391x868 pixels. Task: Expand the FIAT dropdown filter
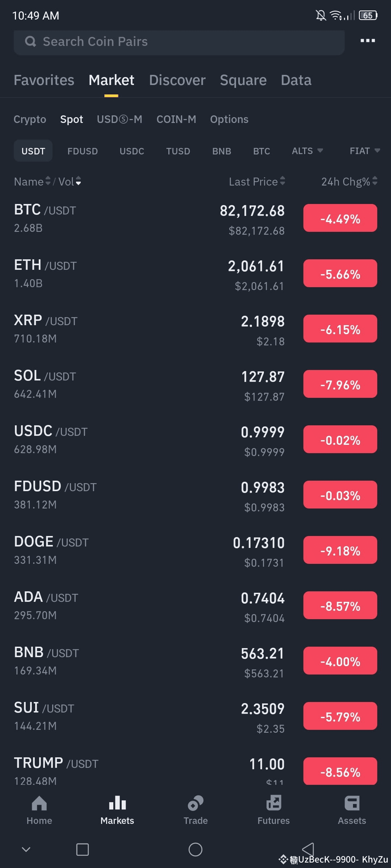(365, 151)
